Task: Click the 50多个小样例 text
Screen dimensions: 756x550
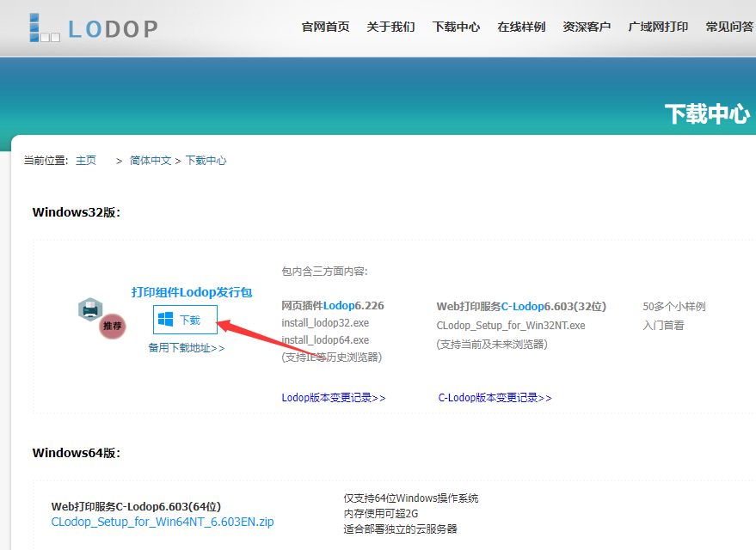Action: pyautogui.click(x=674, y=307)
